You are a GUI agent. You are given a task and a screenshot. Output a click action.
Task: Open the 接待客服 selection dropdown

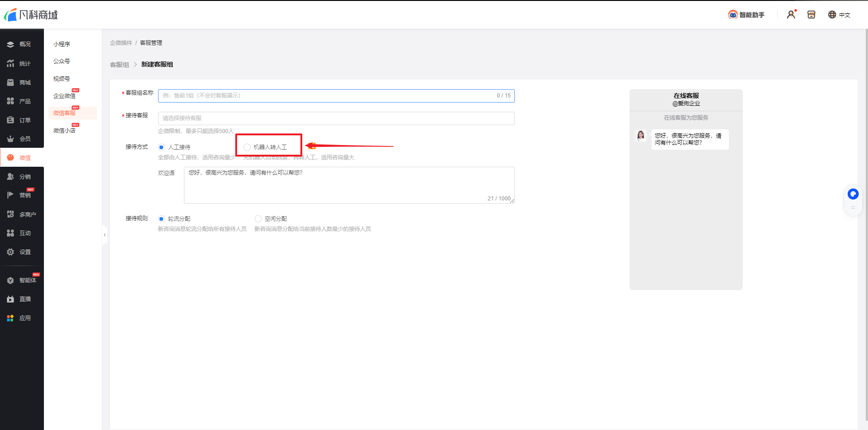click(336, 118)
